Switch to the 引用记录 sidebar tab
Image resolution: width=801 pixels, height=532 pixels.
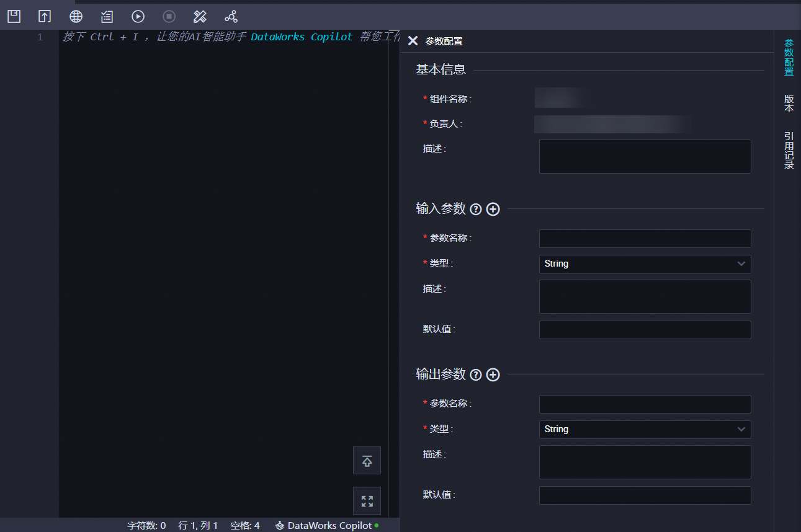789,150
